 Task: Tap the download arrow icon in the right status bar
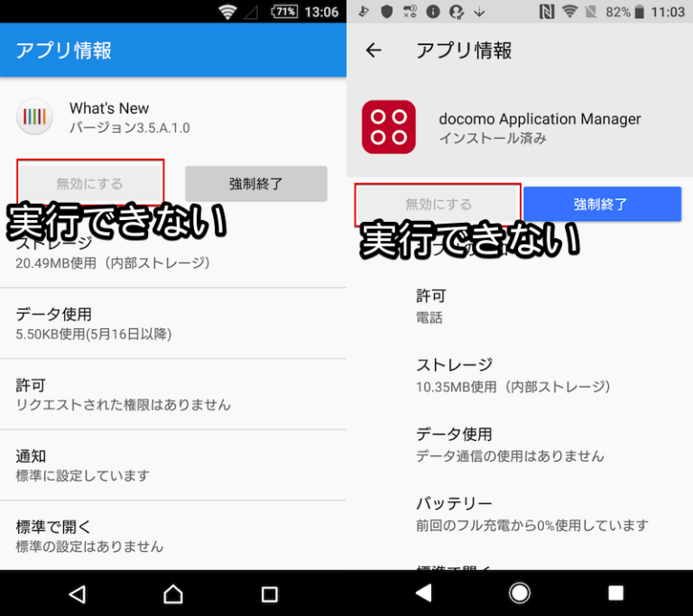pos(479,12)
